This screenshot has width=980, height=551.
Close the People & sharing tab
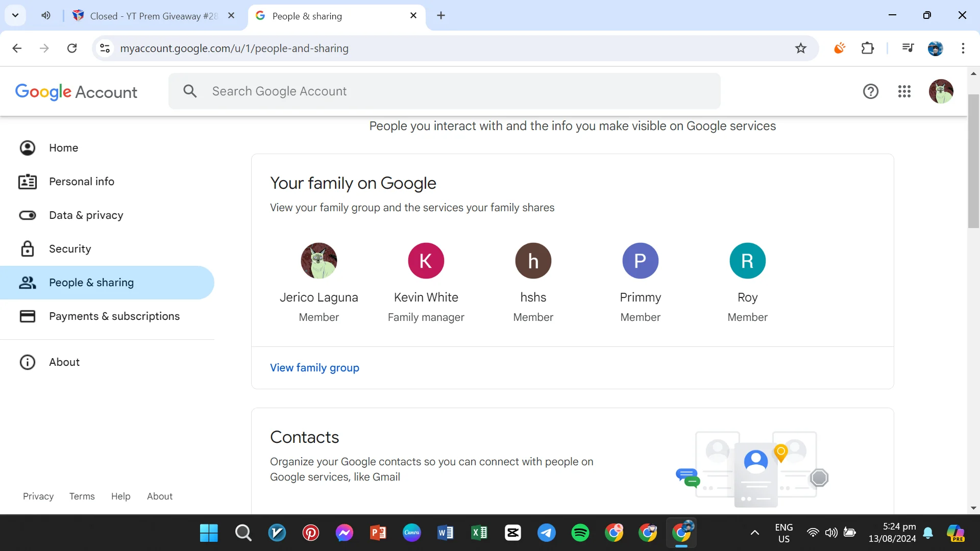(x=413, y=15)
